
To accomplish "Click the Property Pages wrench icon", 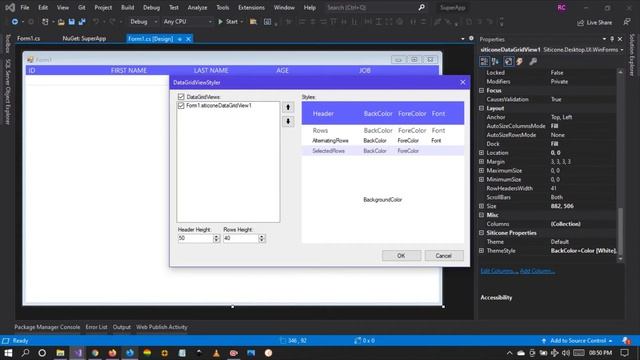I will [x=533, y=62].
